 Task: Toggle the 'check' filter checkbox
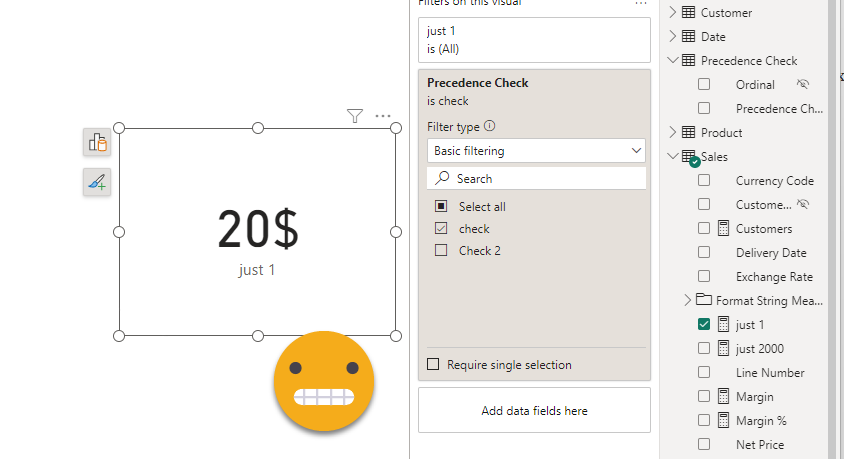tap(441, 229)
